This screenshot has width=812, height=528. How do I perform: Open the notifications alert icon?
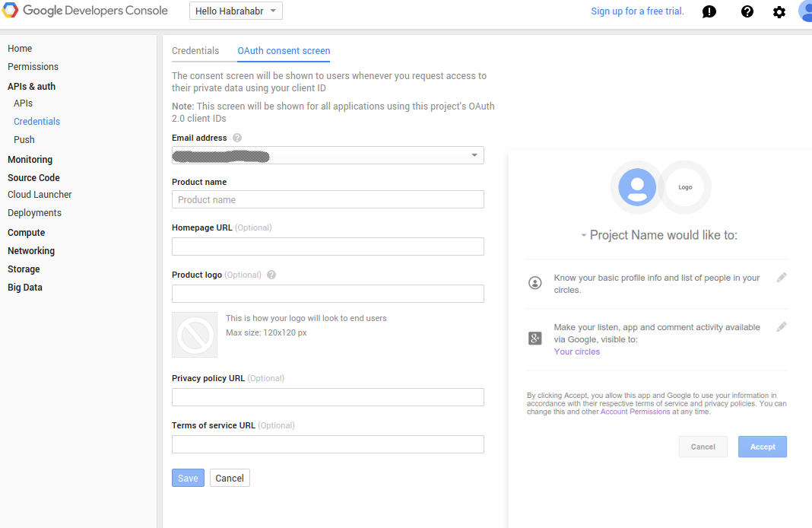tap(709, 11)
